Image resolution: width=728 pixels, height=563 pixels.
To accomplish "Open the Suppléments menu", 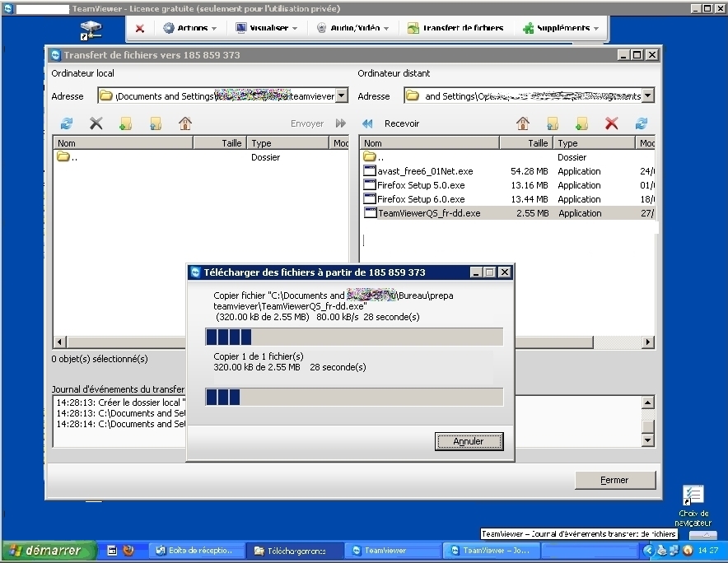I will [x=560, y=28].
